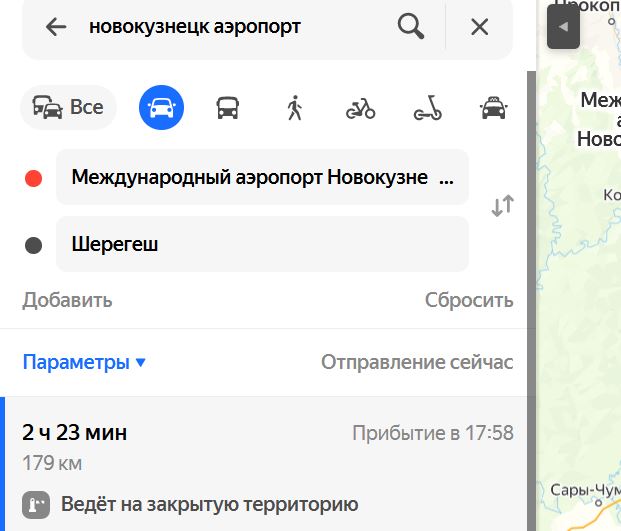This screenshot has height=531, width=621.
Task: Switch to bicycle route mode
Action: [360, 108]
